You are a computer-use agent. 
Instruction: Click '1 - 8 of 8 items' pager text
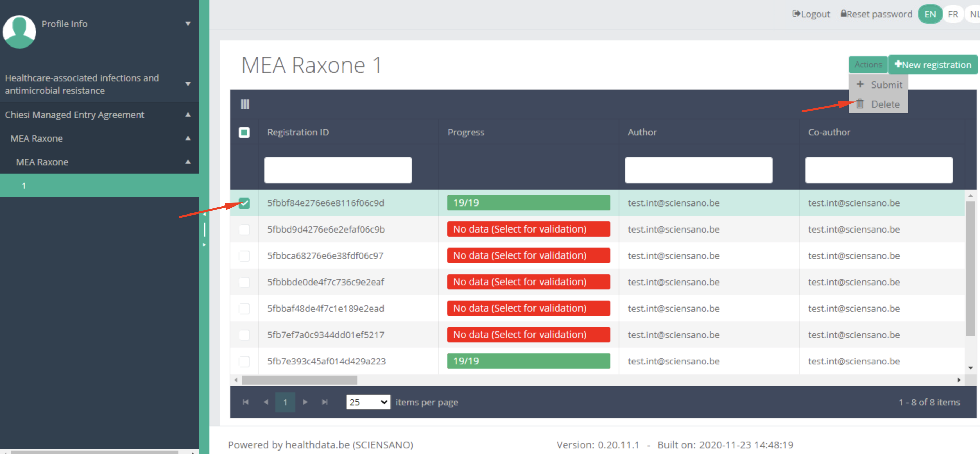pos(929,402)
